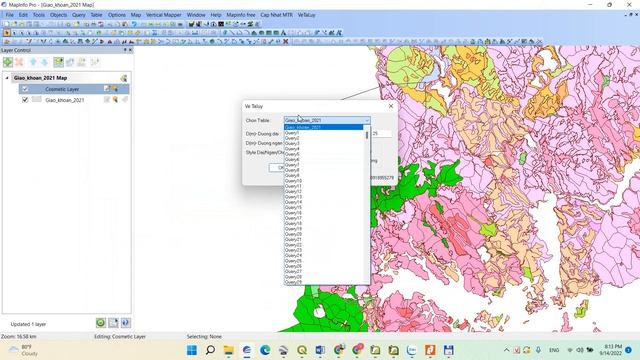Show hidden system tray icons chevron

click(x=507, y=350)
